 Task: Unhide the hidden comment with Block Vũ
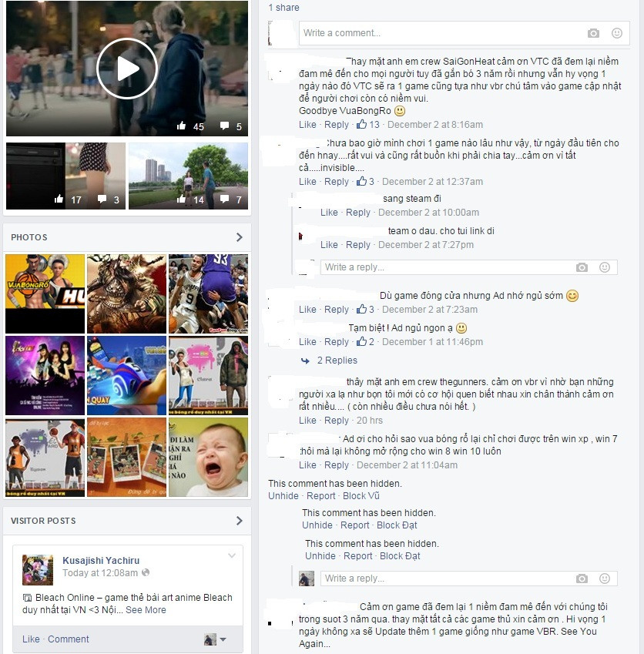283,496
